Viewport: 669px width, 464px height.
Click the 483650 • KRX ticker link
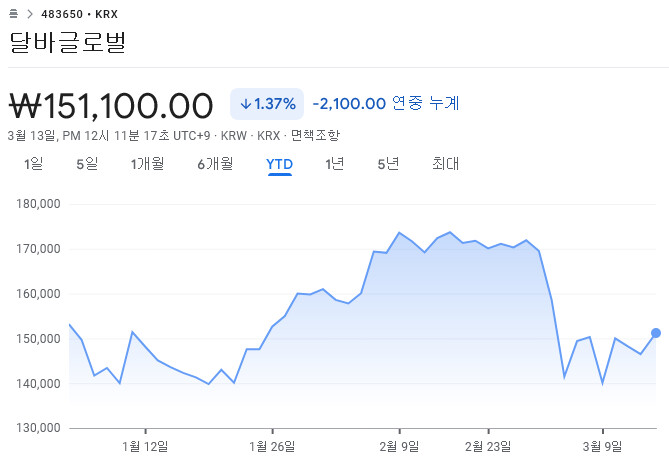(80, 14)
